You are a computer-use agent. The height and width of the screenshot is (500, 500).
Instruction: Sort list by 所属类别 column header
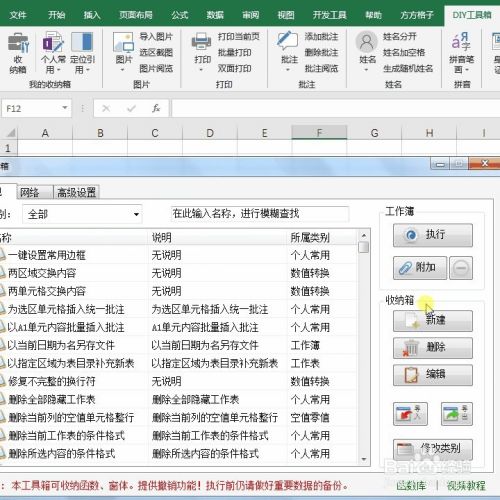point(322,238)
